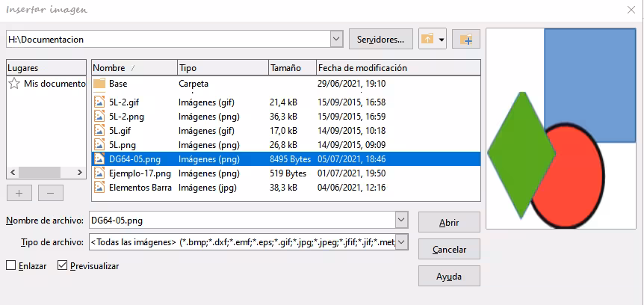This screenshot has width=644, height=305.
Task: Select the file name 5L-2.png
Action: [x=126, y=117]
